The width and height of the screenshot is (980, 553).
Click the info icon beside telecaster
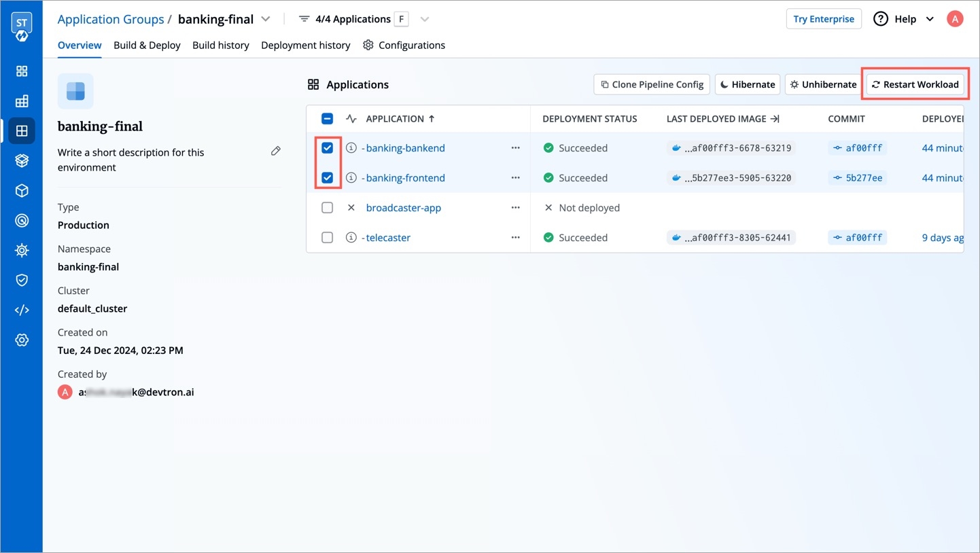[x=351, y=238]
